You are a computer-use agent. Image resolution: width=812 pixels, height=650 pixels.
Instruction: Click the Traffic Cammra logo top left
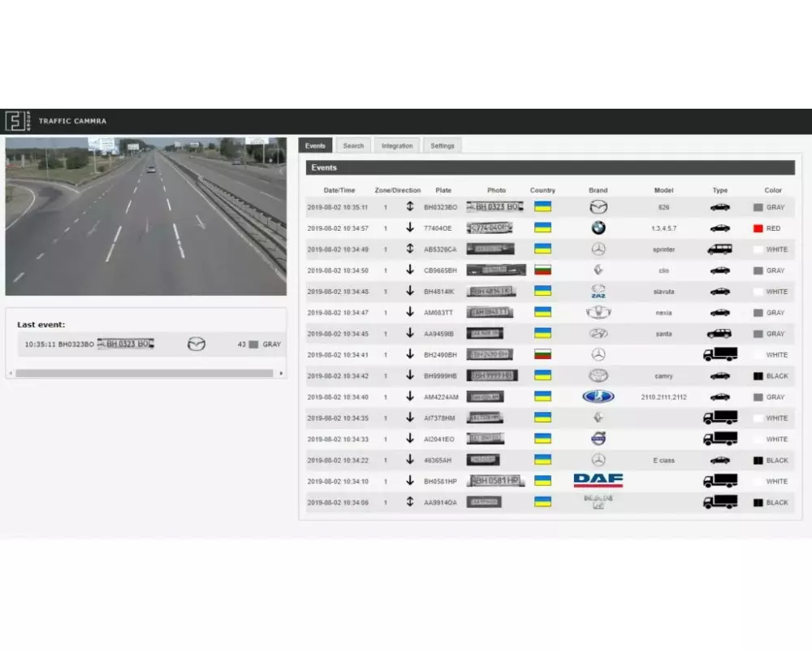[x=15, y=120]
